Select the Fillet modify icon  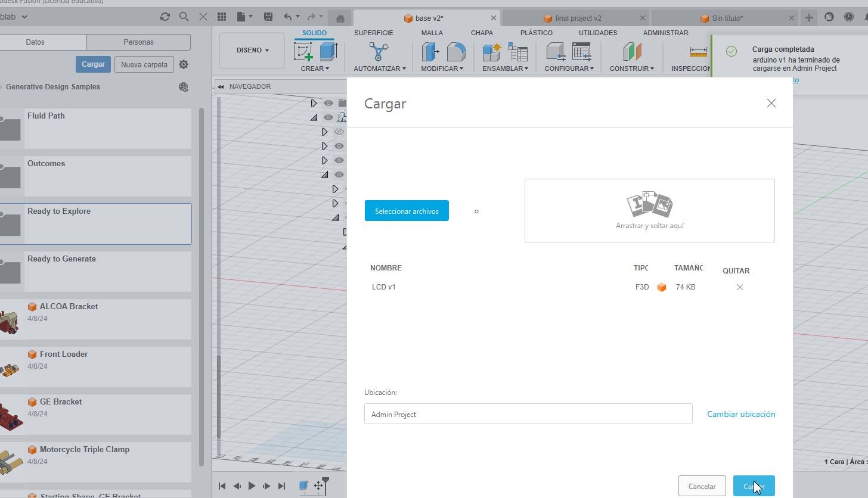456,52
